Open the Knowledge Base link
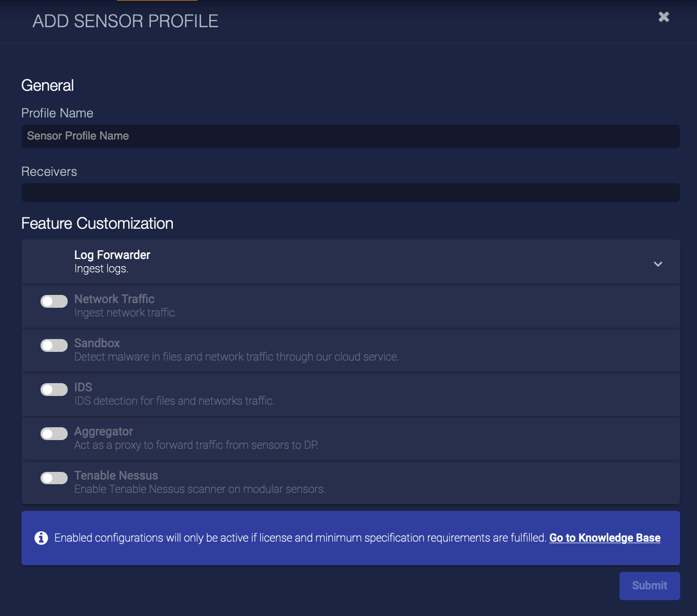 (x=605, y=538)
